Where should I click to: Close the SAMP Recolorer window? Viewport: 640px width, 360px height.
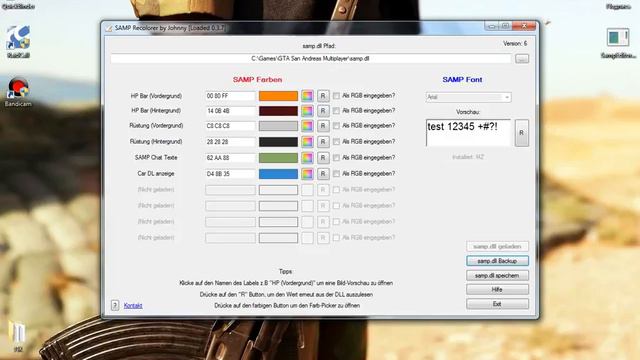[524, 26]
